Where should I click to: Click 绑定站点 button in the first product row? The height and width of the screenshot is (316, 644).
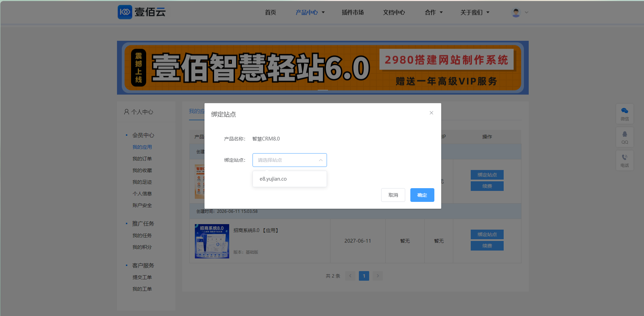[487, 175]
